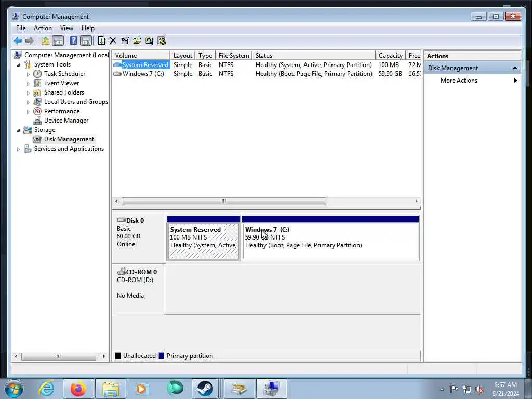Collapse Disk Management section in Actions pane
This screenshot has width=532, height=399.
[515, 68]
